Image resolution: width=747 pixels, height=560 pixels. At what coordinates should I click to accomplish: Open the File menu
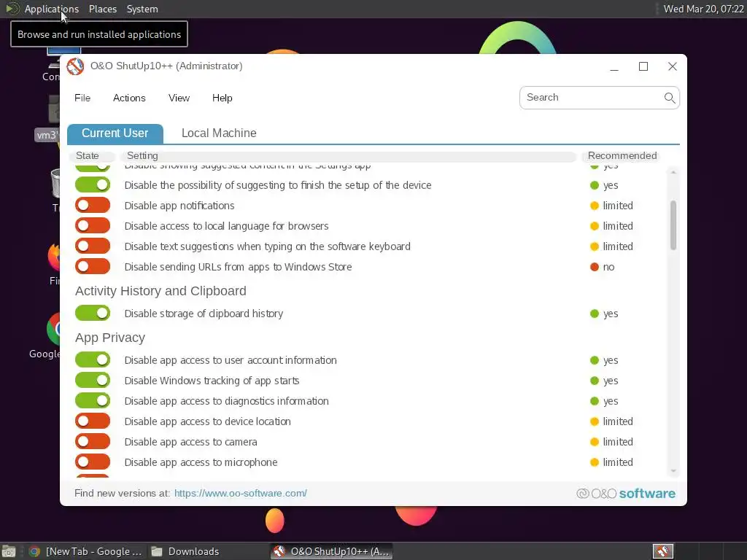[x=82, y=98]
